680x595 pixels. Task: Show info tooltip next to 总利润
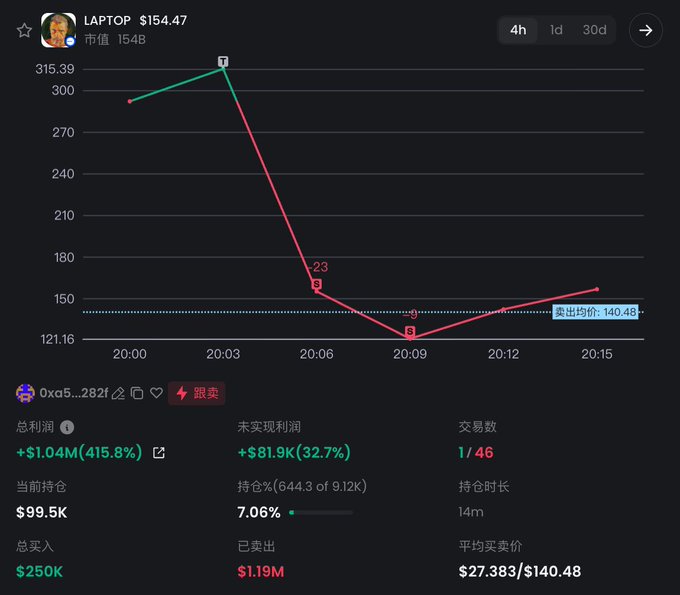pos(67,427)
